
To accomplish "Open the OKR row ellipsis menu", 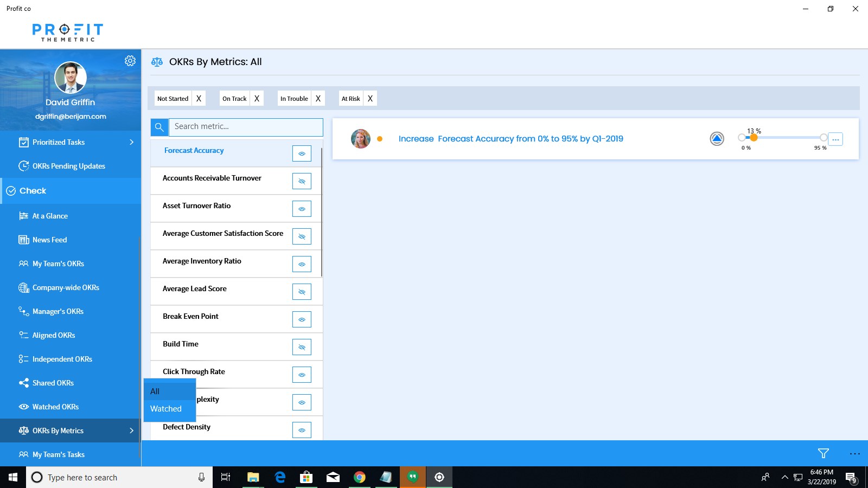I will 835,139.
